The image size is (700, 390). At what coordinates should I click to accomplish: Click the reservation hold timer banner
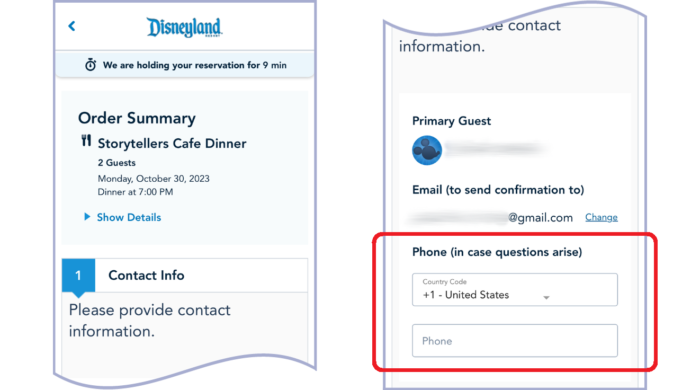[x=185, y=65]
